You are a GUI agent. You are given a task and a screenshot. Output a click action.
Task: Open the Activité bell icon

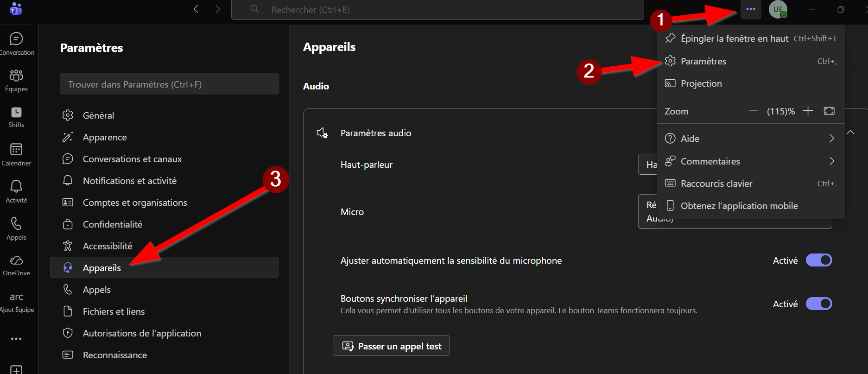pyautogui.click(x=16, y=186)
